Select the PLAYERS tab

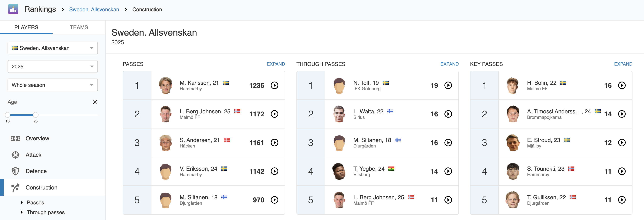click(26, 27)
